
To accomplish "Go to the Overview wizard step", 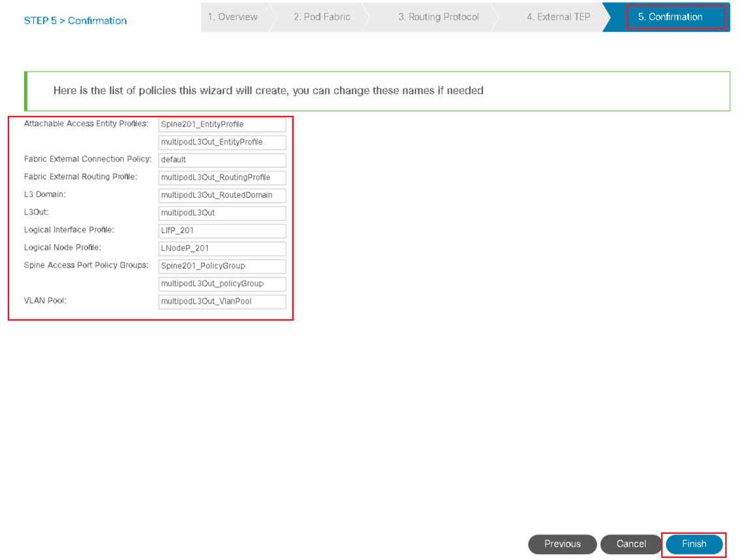I will click(x=233, y=17).
